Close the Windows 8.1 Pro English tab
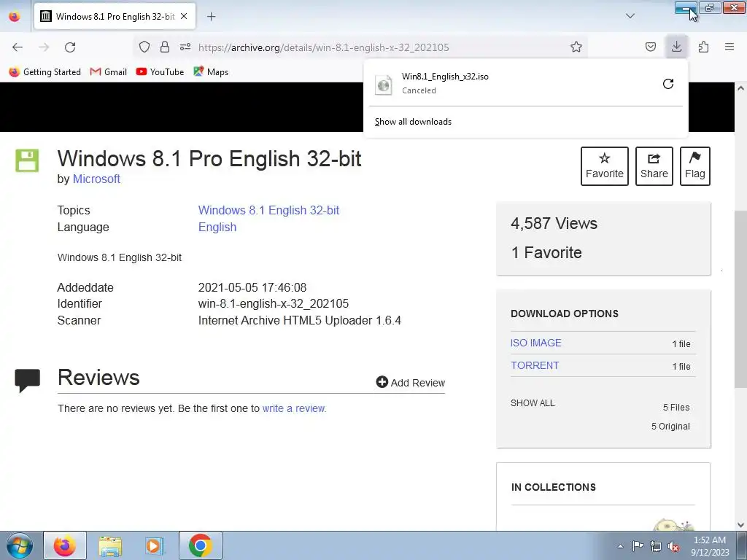Image resolution: width=747 pixels, height=560 pixels. tap(184, 16)
